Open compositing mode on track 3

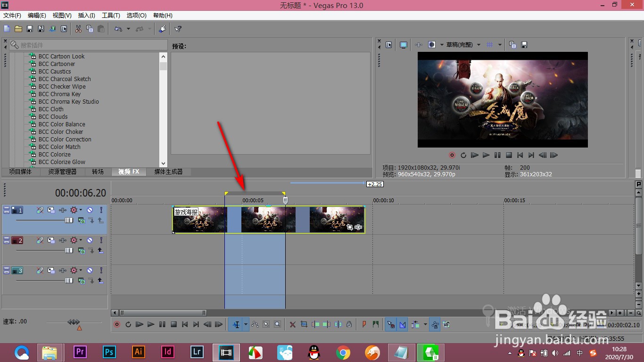81,280
